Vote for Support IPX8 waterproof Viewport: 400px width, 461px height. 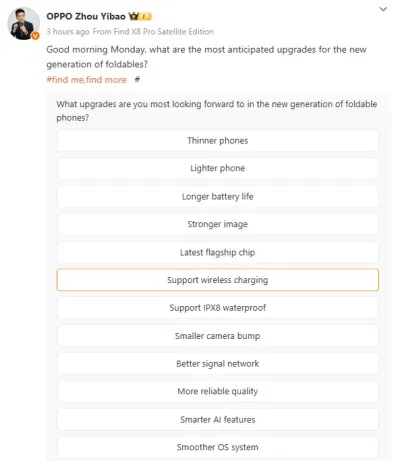point(218,308)
